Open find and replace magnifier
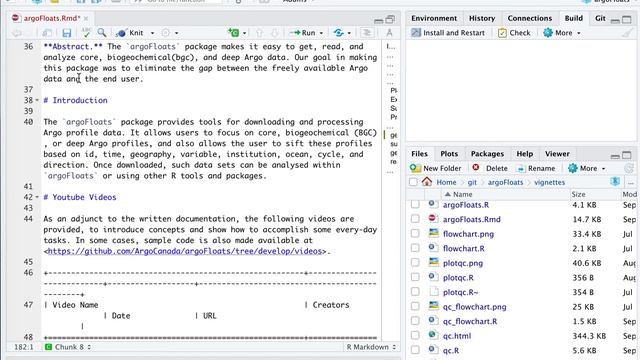This screenshot has height=360, width=640. point(102,33)
